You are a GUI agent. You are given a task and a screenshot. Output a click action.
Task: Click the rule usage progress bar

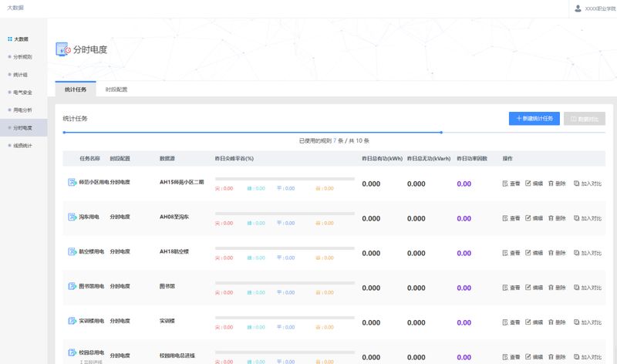pyautogui.click(x=252, y=133)
